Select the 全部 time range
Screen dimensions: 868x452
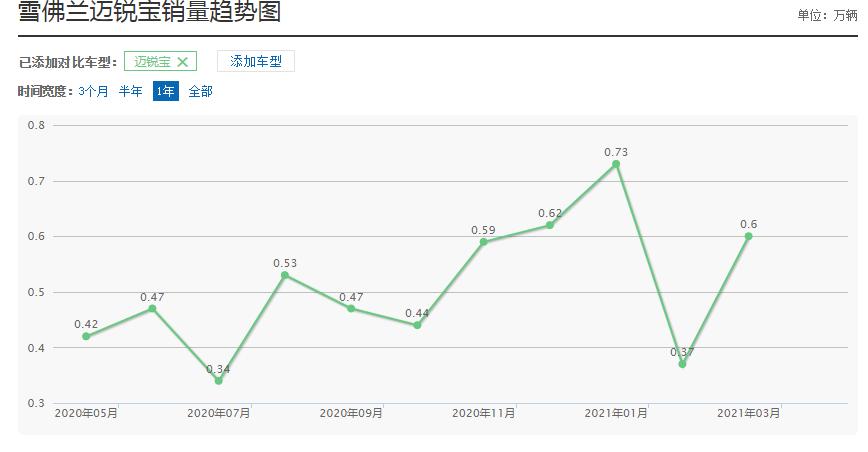coord(200,91)
